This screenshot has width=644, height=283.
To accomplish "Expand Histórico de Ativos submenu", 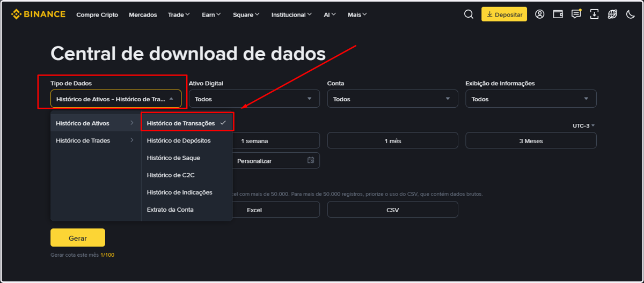I will click(x=96, y=123).
